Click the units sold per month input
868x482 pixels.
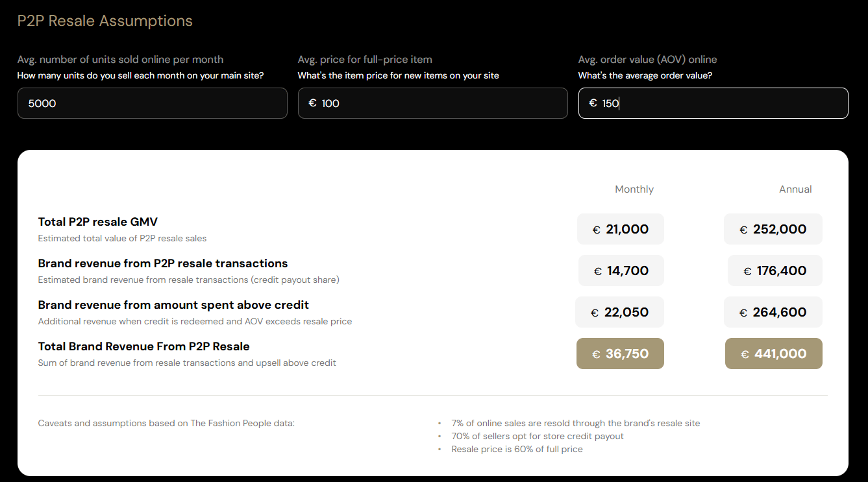coord(152,103)
